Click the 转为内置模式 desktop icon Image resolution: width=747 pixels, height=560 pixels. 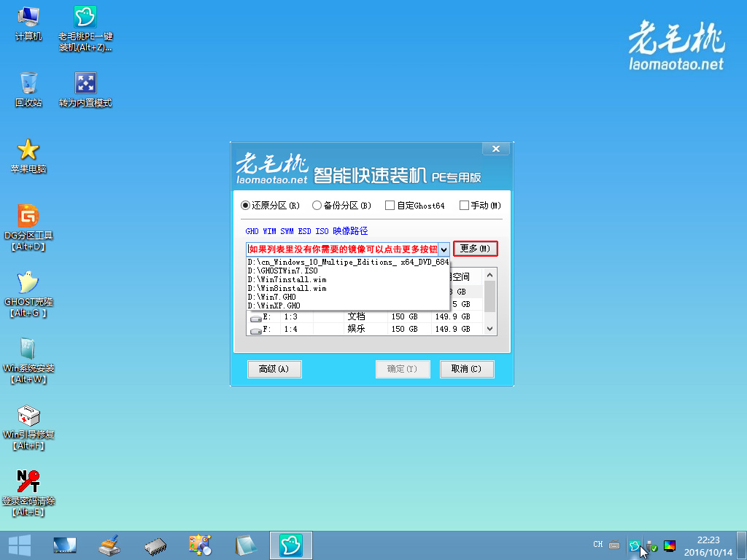coord(85,90)
